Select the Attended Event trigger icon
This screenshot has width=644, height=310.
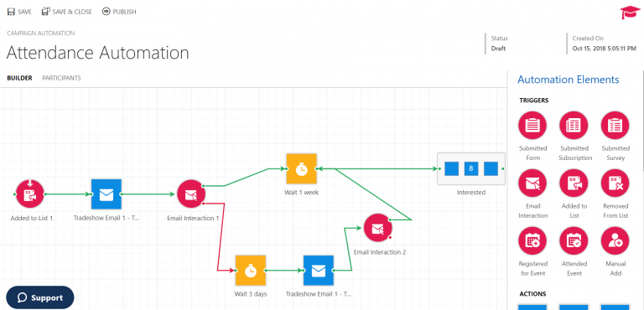574,241
